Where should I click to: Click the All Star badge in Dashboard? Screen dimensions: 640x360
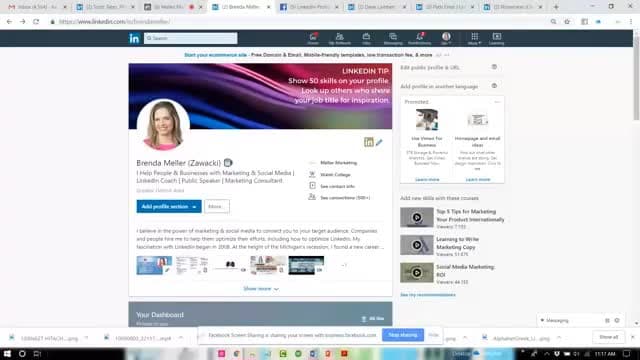pyautogui.click(x=373, y=319)
